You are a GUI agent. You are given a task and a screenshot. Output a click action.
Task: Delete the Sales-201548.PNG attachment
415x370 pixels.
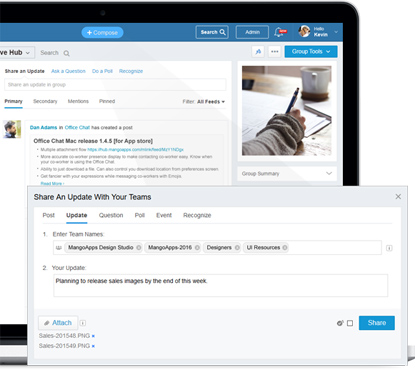[x=93, y=336]
